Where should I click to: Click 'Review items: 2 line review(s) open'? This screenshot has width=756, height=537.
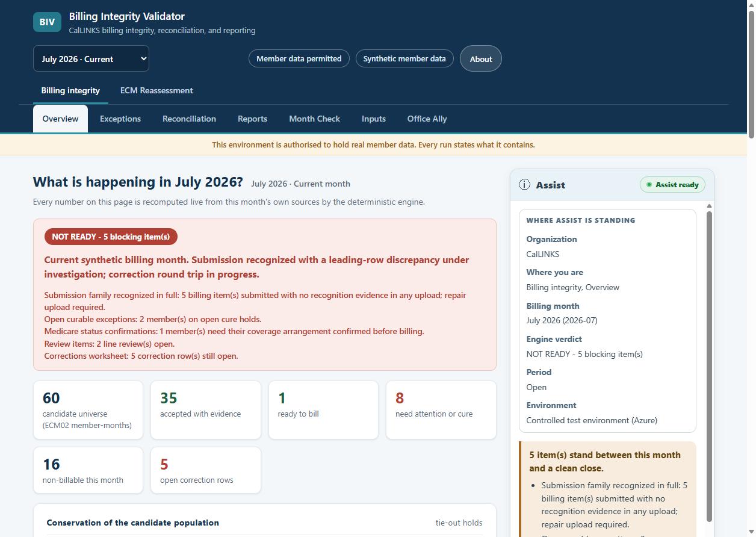[110, 344]
